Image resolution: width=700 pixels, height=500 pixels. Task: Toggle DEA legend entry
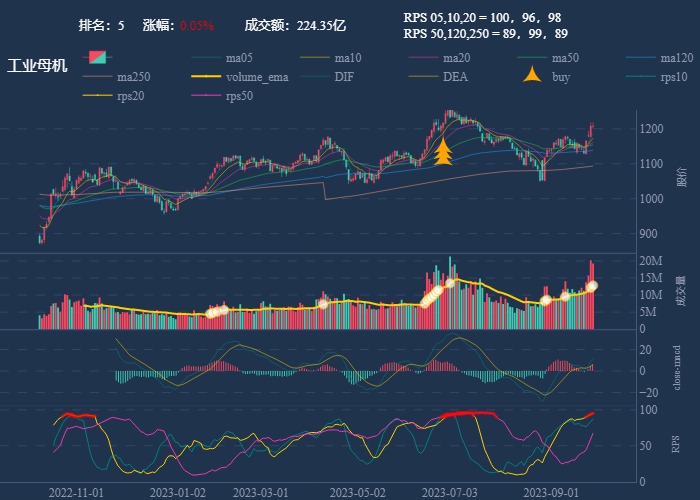pyautogui.click(x=455, y=77)
